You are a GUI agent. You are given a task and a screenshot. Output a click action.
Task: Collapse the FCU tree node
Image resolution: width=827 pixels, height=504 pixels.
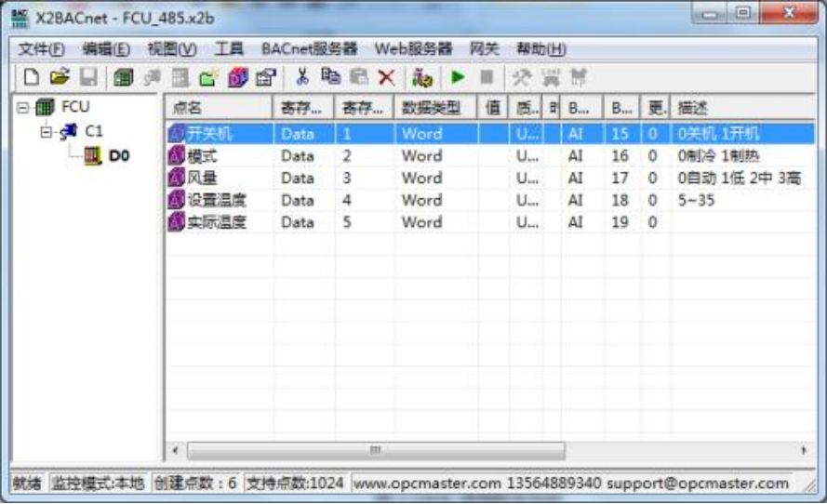tap(22, 108)
